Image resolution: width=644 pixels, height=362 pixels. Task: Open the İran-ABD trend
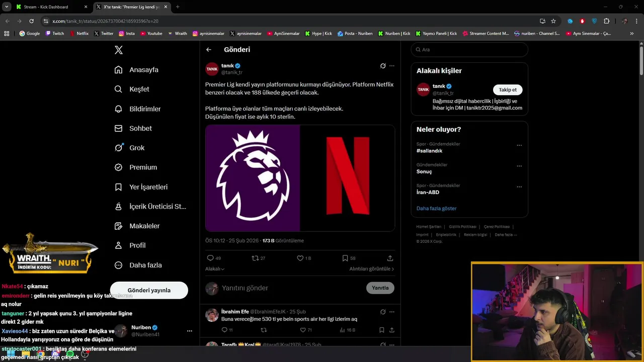(428, 192)
